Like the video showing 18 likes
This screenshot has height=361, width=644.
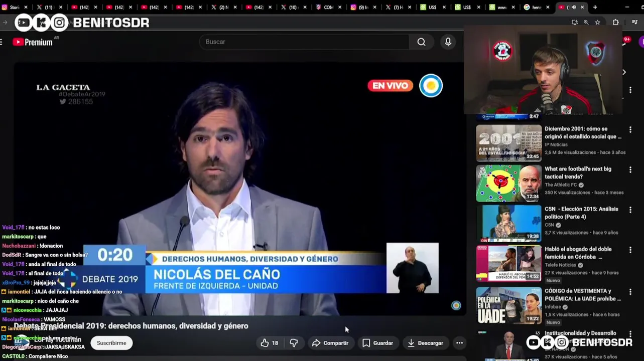(269, 343)
